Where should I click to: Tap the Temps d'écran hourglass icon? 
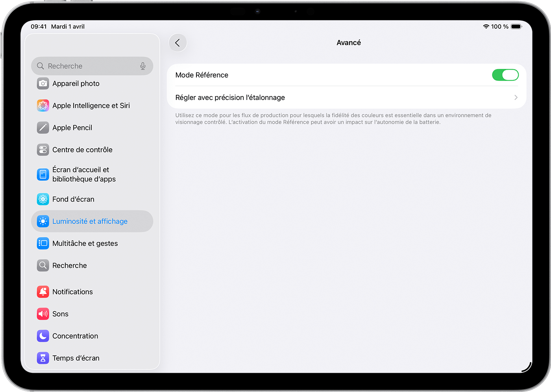[x=43, y=358]
